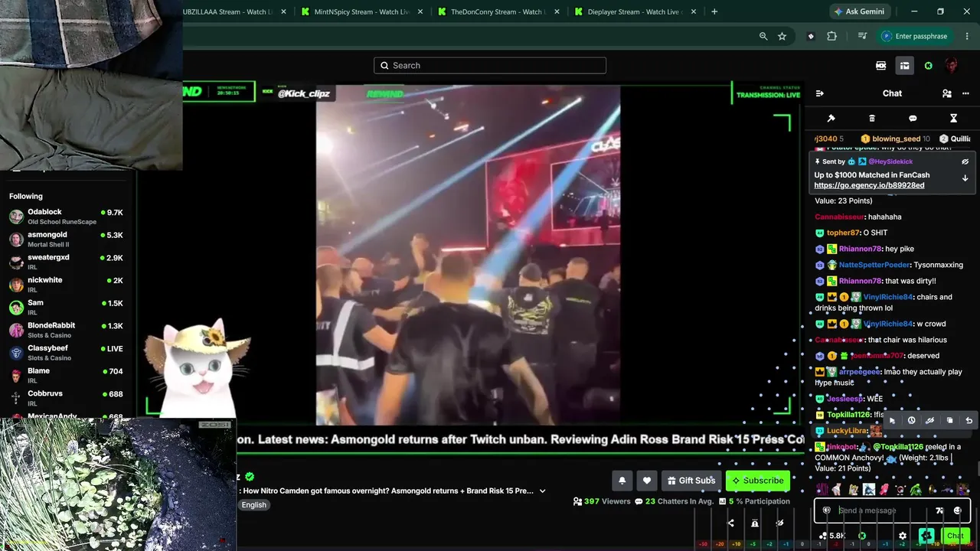Click the share icon below the stream
Screen dimensions: 980x551
click(730, 523)
